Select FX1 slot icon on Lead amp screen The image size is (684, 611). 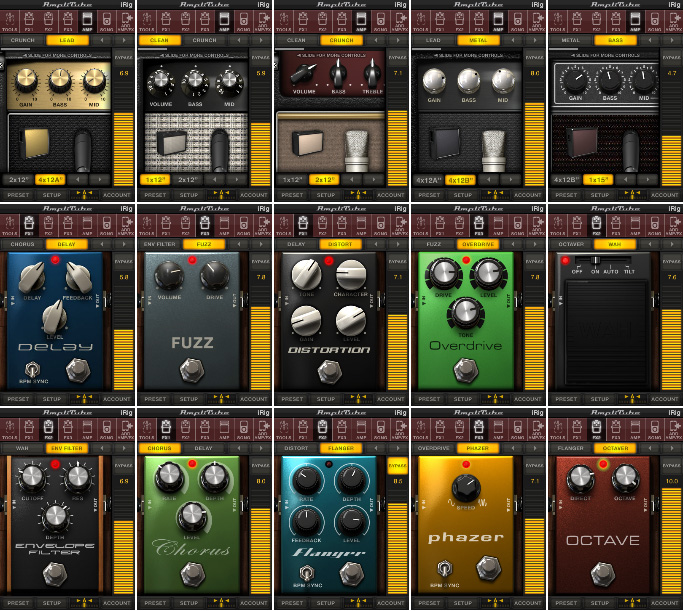click(29, 21)
